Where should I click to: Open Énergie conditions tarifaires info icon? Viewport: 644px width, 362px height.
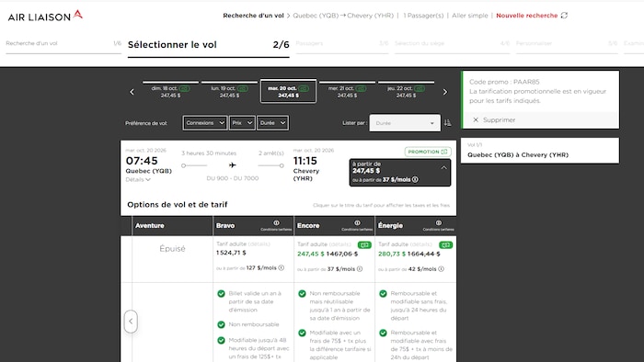coord(439,222)
